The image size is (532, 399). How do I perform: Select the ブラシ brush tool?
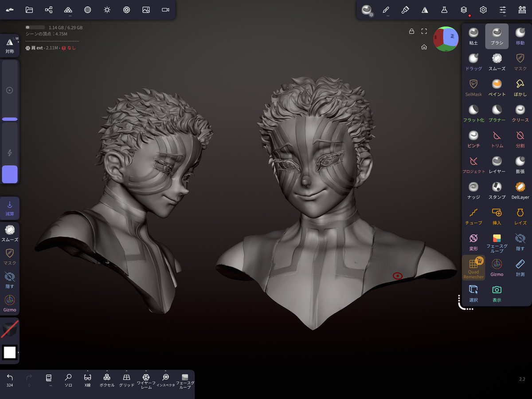pyautogui.click(x=497, y=36)
